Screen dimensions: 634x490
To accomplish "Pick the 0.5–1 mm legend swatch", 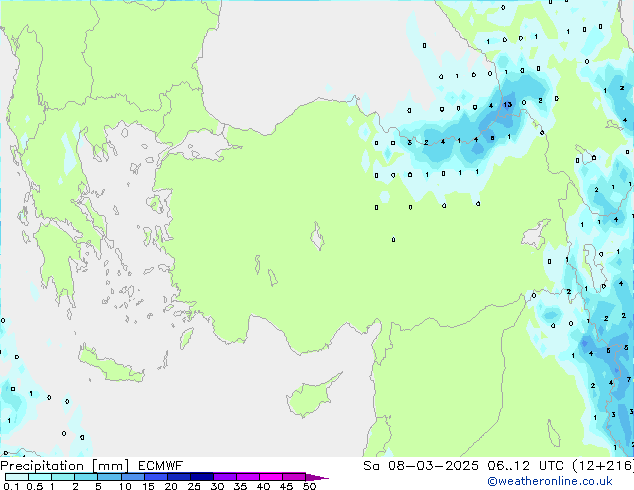I will (x=40, y=477).
